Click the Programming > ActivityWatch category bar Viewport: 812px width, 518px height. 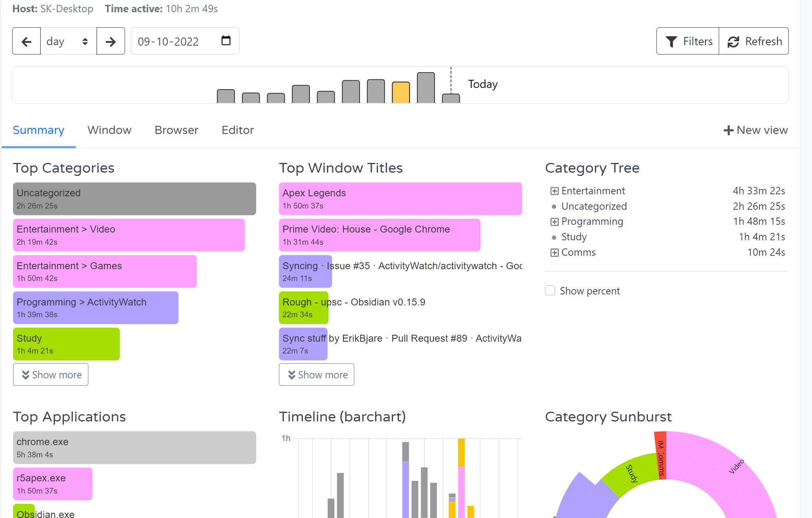(96, 307)
